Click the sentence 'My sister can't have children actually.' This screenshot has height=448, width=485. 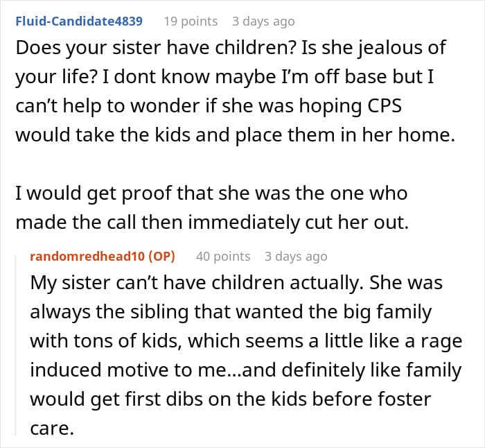(197, 283)
